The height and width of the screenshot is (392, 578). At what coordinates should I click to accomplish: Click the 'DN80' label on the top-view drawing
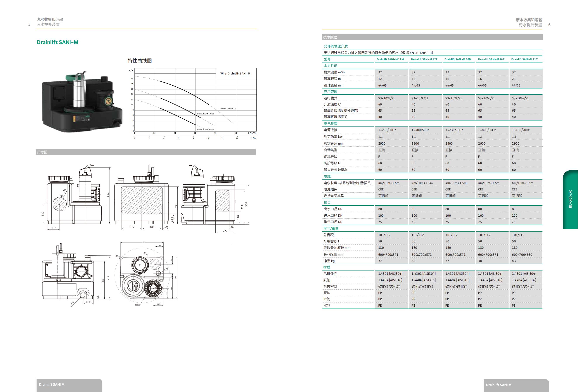coord(137,304)
